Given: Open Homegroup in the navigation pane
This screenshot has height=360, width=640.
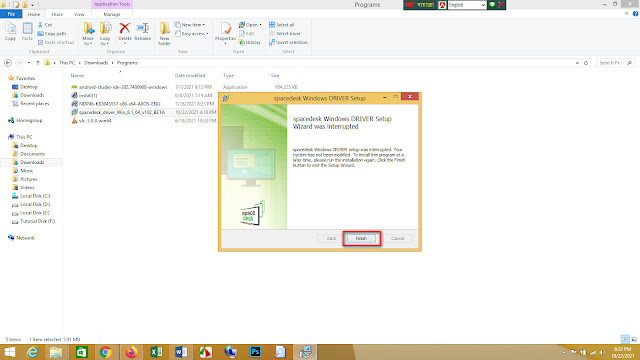Looking at the screenshot, I should click(29, 120).
